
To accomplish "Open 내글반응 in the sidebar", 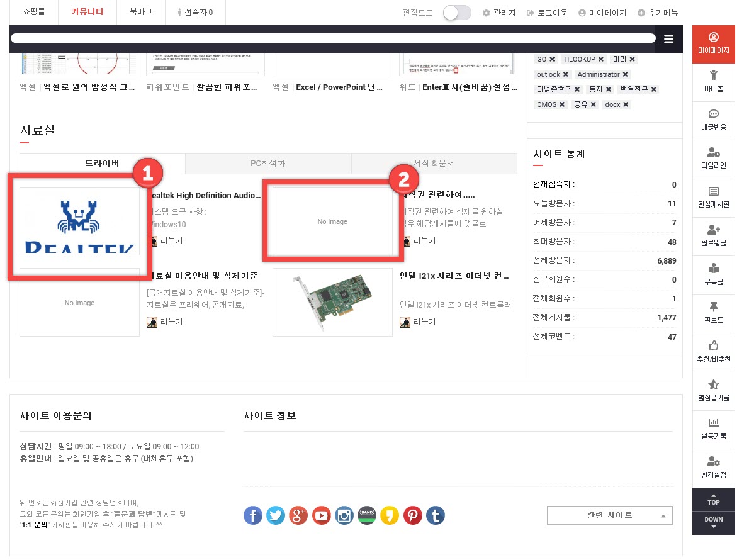I will [x=713, y=120].
